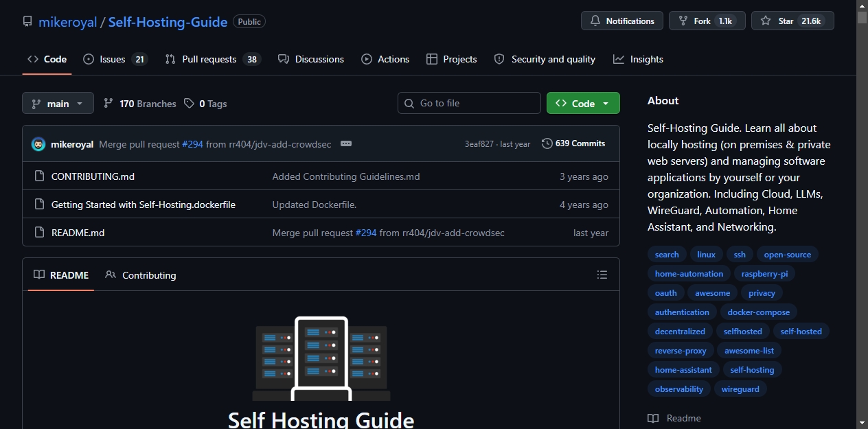The width and height of the screenshot is (868, 429).
Task: Select the open-source topic tag
Action: pyautogui.click(x=787, y=255)
